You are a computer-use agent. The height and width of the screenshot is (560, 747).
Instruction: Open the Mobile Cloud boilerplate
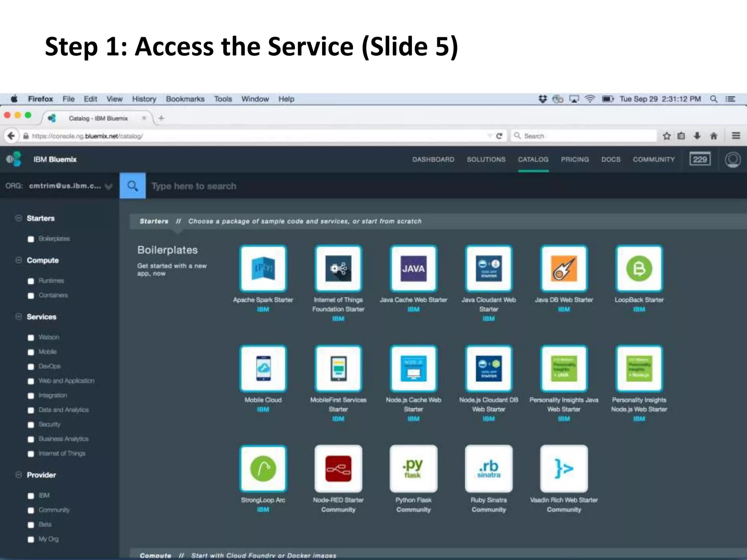coord(263,369)
